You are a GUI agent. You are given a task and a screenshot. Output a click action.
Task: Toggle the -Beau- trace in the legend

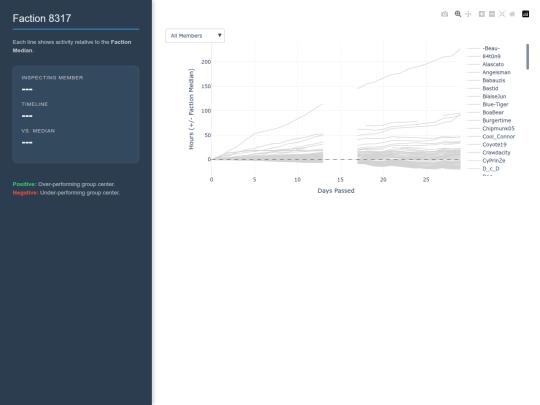tap(491, 48)
